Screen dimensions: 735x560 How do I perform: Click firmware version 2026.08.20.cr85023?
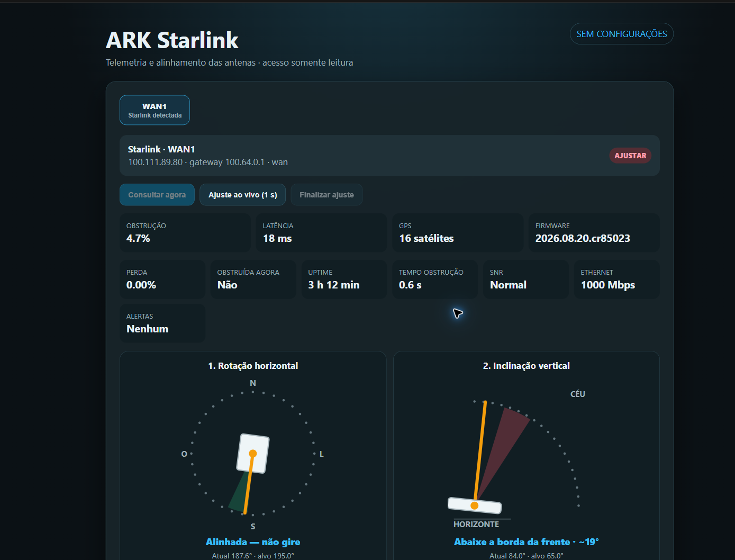pyautogui.click(x=583, y=238)
